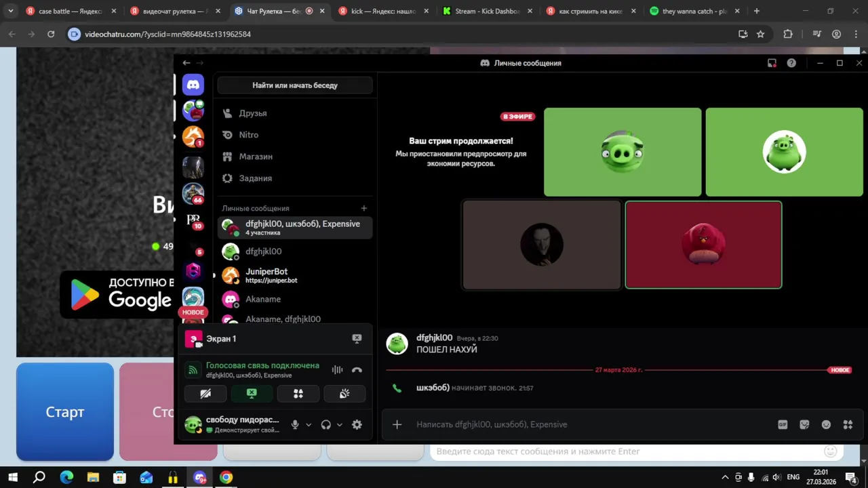The height and width of the screenshot is (488, 868).
Task: Open Задания in Discord sidebar
Action: pos(295,178)
